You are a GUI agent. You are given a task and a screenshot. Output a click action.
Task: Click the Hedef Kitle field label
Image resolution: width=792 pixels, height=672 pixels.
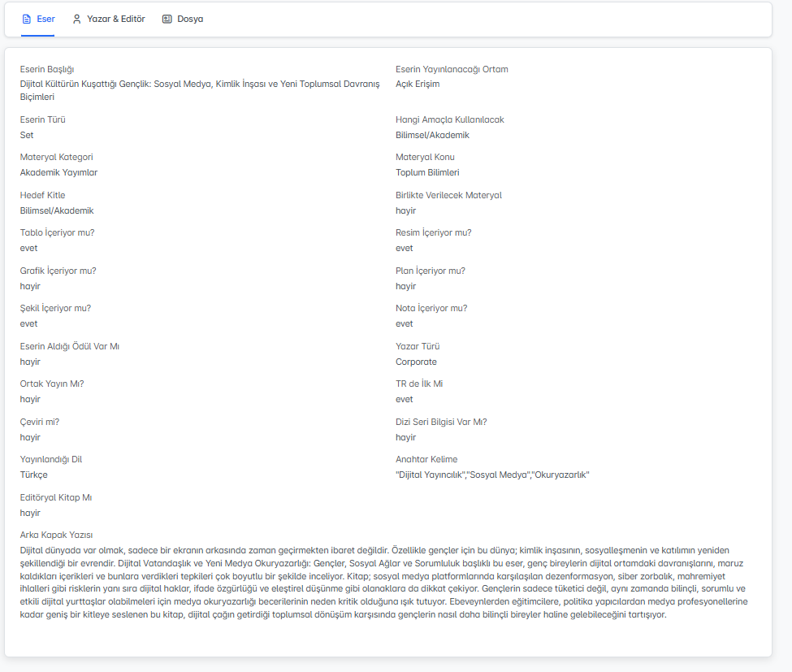tap(42, 195)
